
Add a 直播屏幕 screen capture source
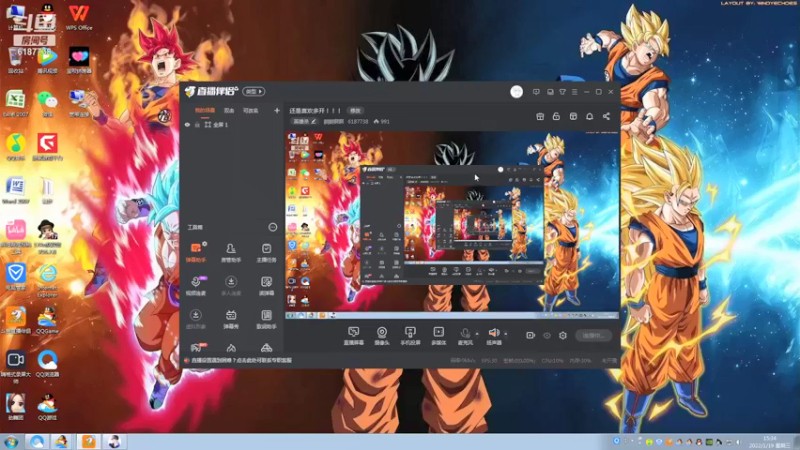353,336
